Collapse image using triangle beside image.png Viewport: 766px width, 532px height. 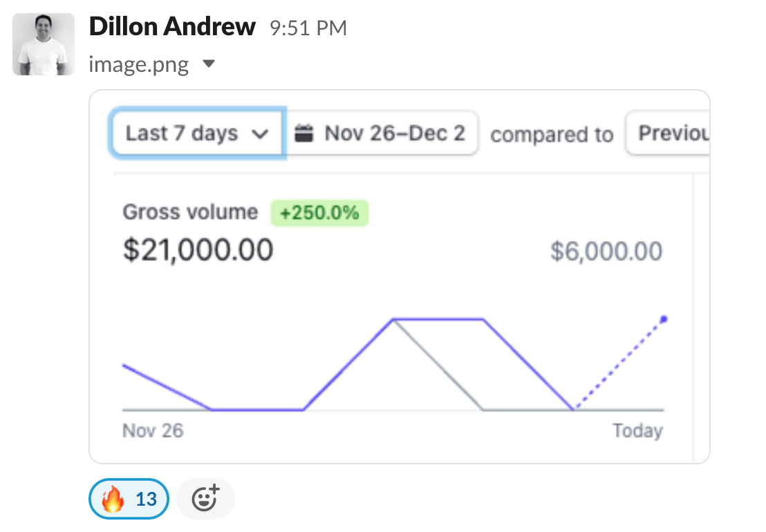pos(209,64)
